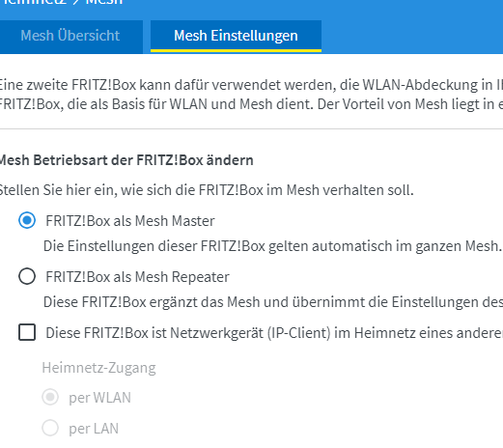Screen dimensions: 503x448
Task: Click the intro paragraph about zweite FRITZ!Box
Action: point(251,95)
